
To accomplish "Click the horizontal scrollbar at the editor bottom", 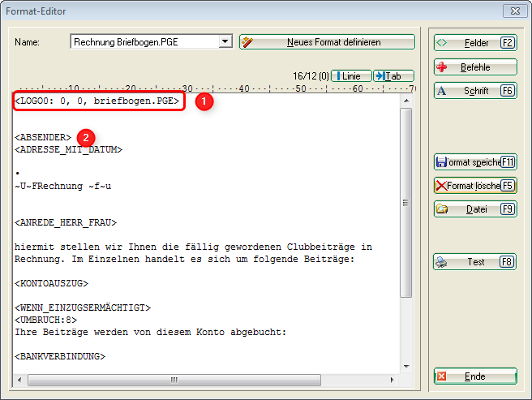I will [x=208, y=377].
